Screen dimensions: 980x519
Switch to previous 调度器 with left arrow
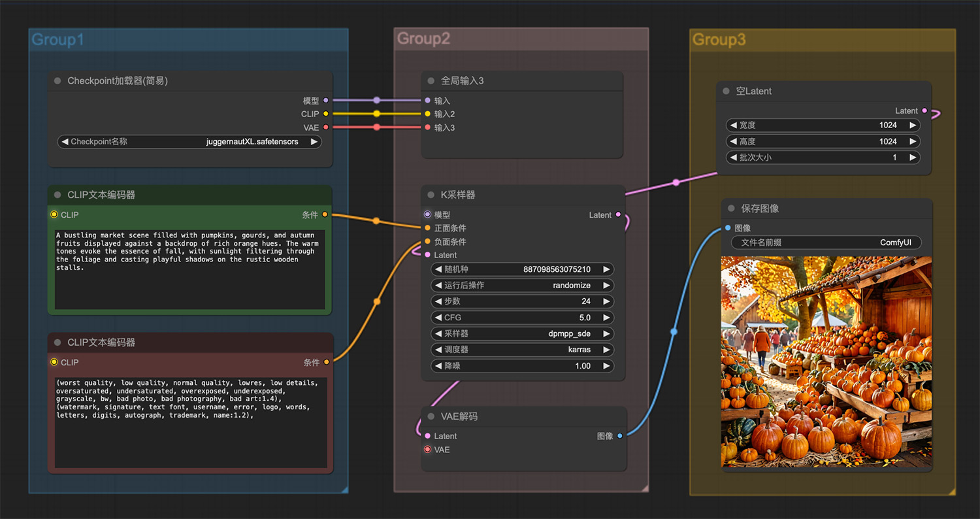pos(438,350)
